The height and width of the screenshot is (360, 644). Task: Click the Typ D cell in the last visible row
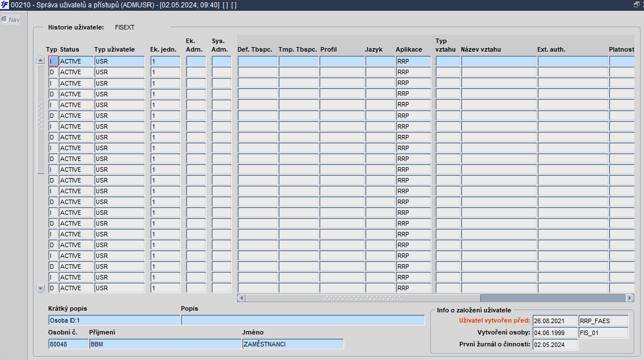point(53,288)
